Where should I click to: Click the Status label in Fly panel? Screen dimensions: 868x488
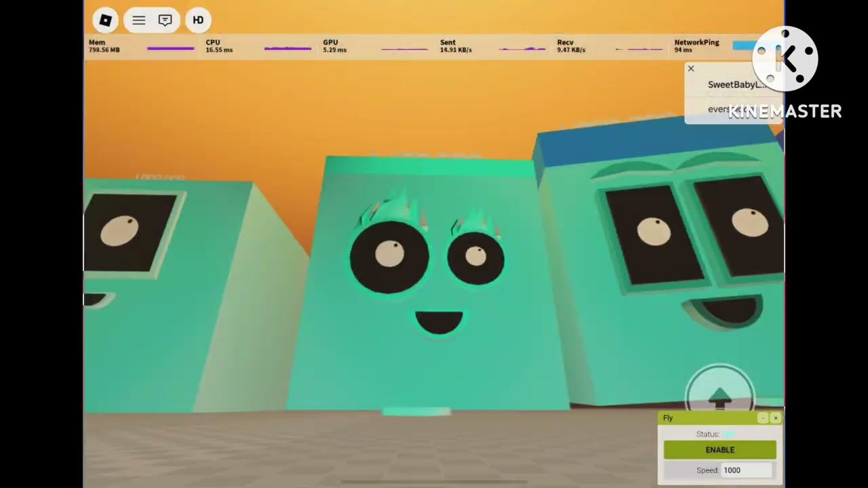[707, 434]
